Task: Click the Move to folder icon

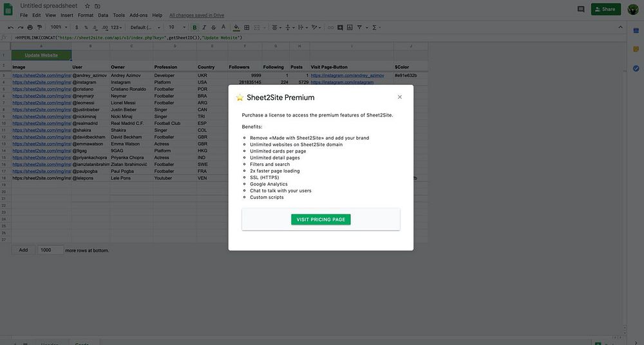Action: (97, 6)
